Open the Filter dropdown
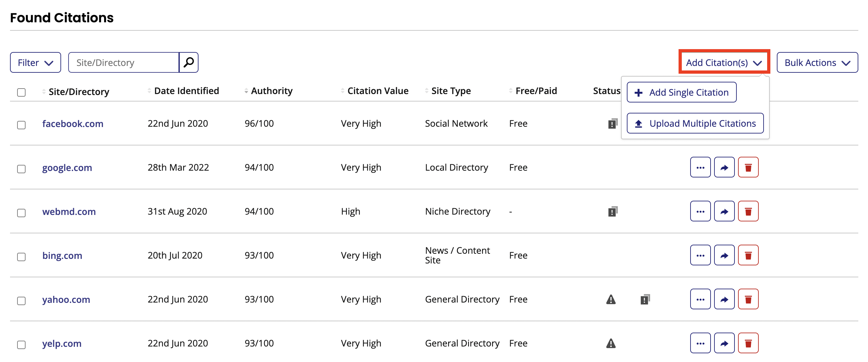This screenshot has width=868, height=362. coord(35,62)
